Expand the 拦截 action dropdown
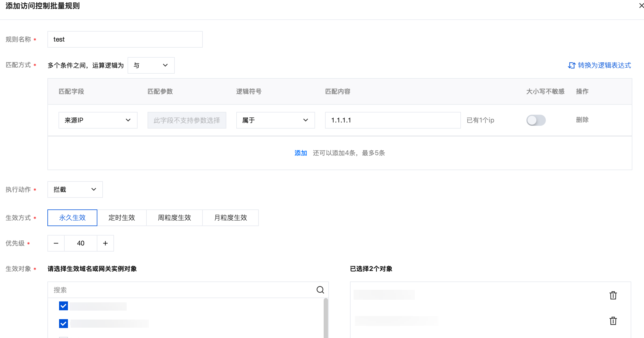 point(75,190)
